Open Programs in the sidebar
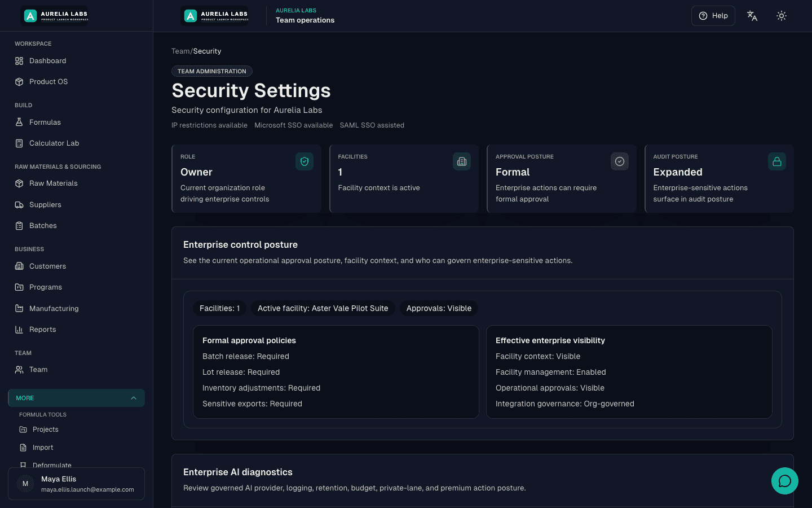The image size is (812, 508). (76, 287)
